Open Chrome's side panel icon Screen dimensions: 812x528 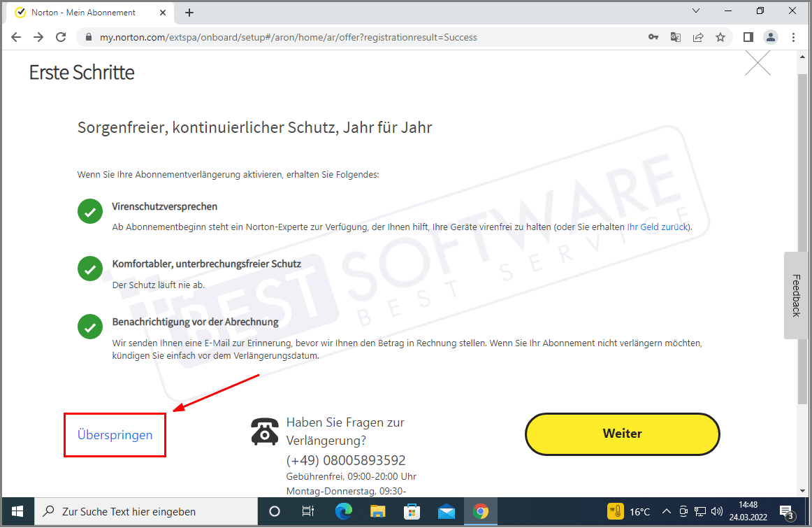pyautogui.click(x=748, y=37)
